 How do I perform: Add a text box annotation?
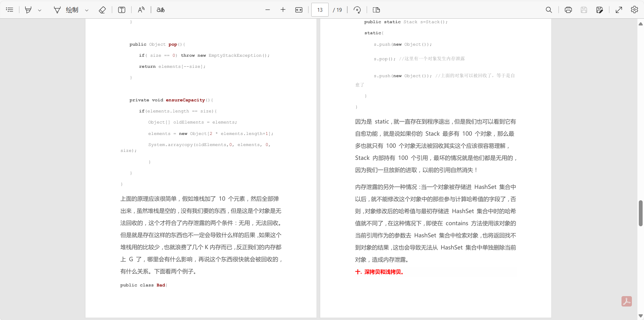point(122,10)
